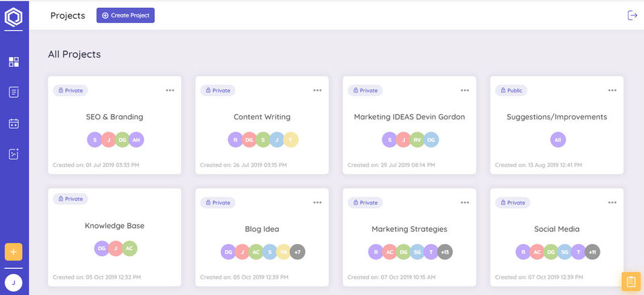Open the Marketing Strategies project title

(x=409, y=229)
